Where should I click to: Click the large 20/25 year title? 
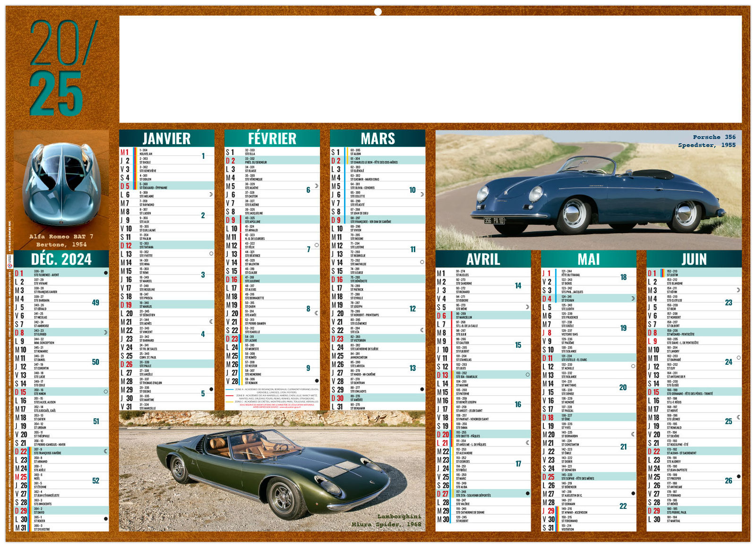[x=63, y=68]
